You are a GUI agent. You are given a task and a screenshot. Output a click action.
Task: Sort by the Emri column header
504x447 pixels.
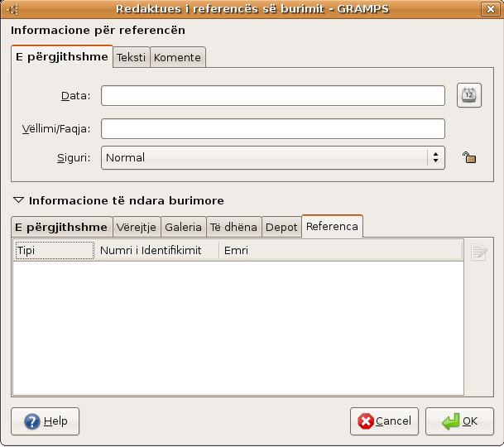[341, 250]
